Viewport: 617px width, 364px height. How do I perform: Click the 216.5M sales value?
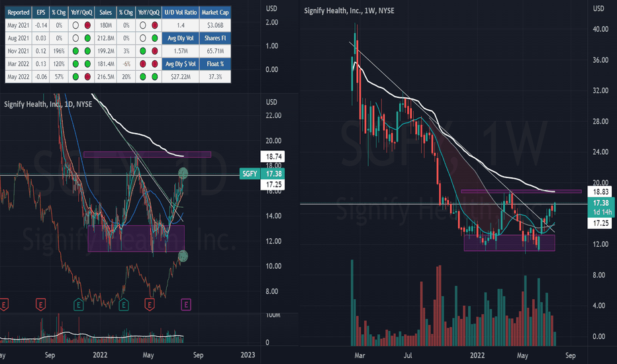click(x=105, y=77)
